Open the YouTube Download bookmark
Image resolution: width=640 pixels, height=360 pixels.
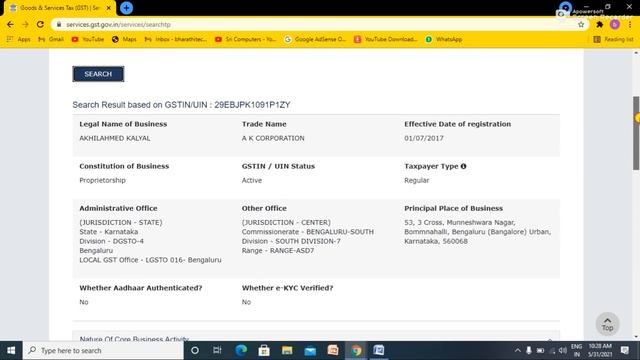click(386, 39)
